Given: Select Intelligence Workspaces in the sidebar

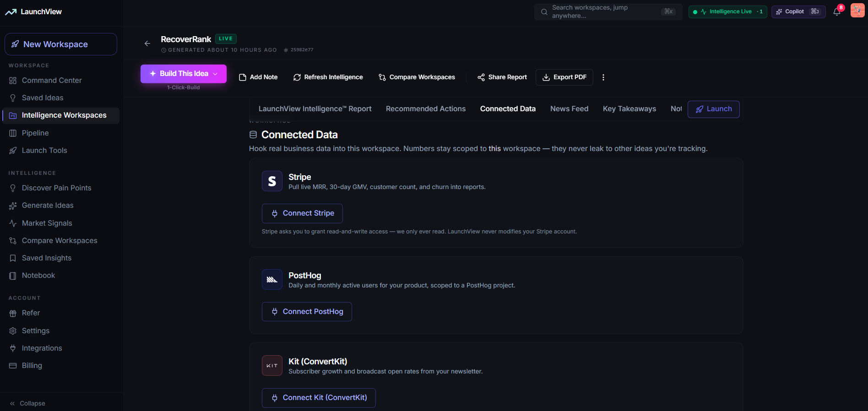Looking at the screenshot, I should tap(61, 115).
